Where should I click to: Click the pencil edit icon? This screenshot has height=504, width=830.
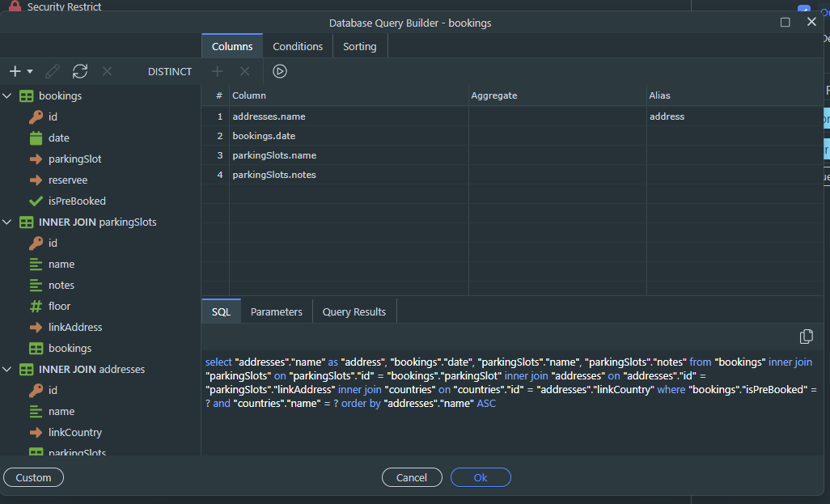pos(53,71)
